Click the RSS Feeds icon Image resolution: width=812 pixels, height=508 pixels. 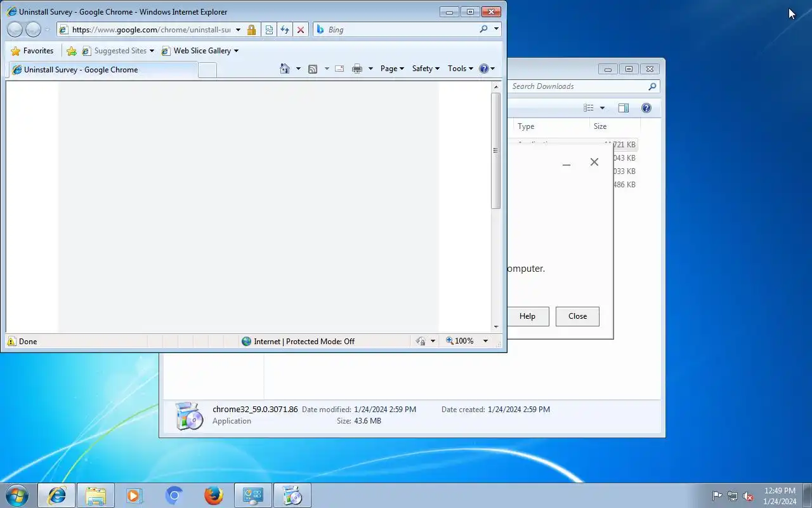tap(313, 69)
